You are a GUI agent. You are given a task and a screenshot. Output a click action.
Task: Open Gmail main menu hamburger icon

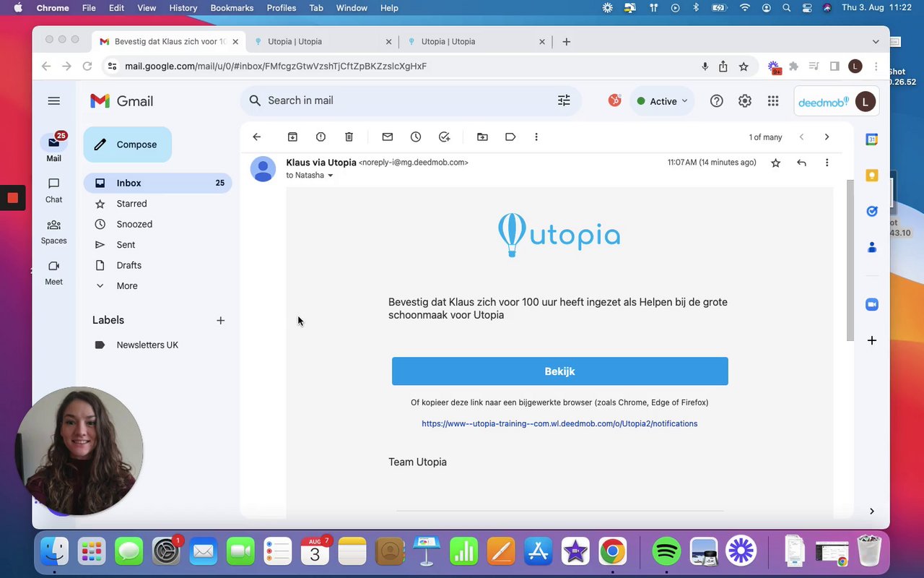[53, 101]
